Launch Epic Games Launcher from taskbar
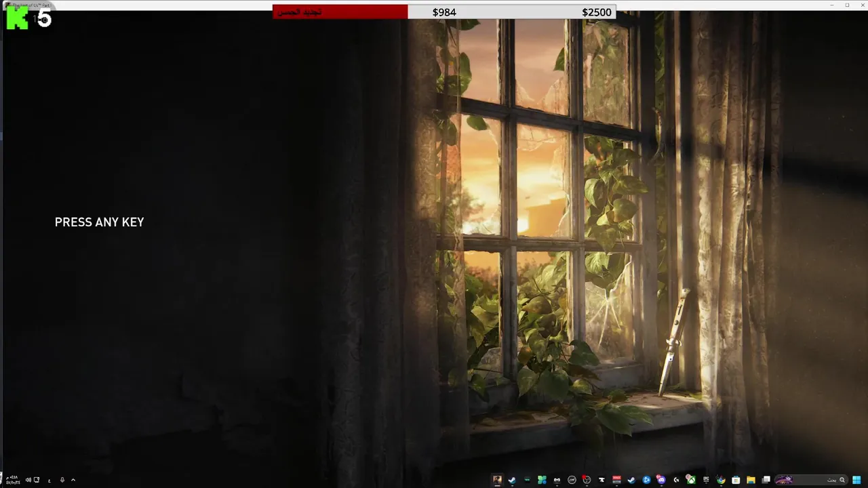Image resolution: width=868 pixels, height=488 pixels. pyautogui.click(x=707, y=480)
